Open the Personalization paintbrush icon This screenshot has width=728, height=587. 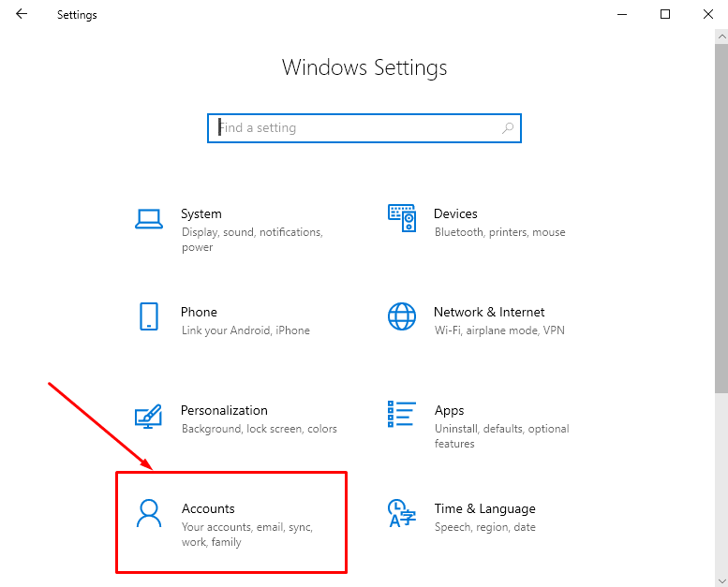tap(148, 416)
